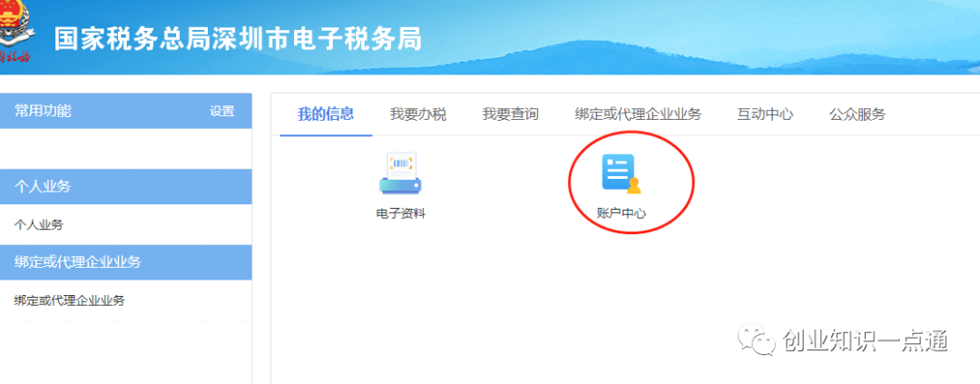
Task: Select the 个人业务 blue section header
Action: click(x=125, y=186)
